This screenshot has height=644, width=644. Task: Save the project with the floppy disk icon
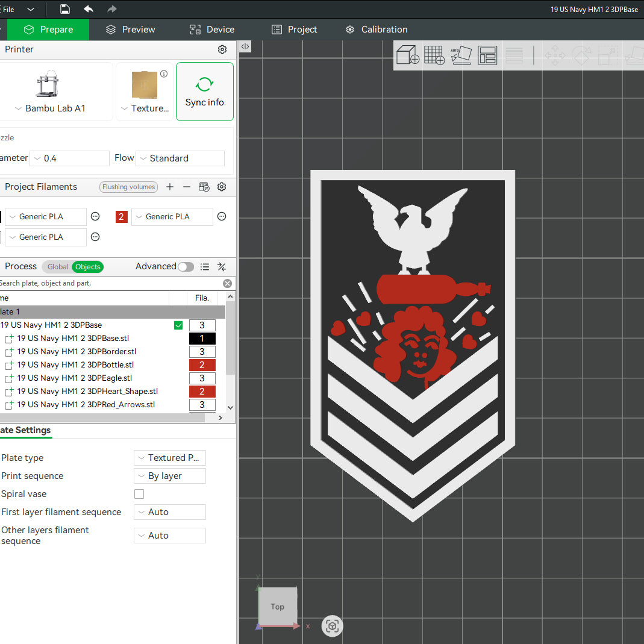tap(65, 9)
